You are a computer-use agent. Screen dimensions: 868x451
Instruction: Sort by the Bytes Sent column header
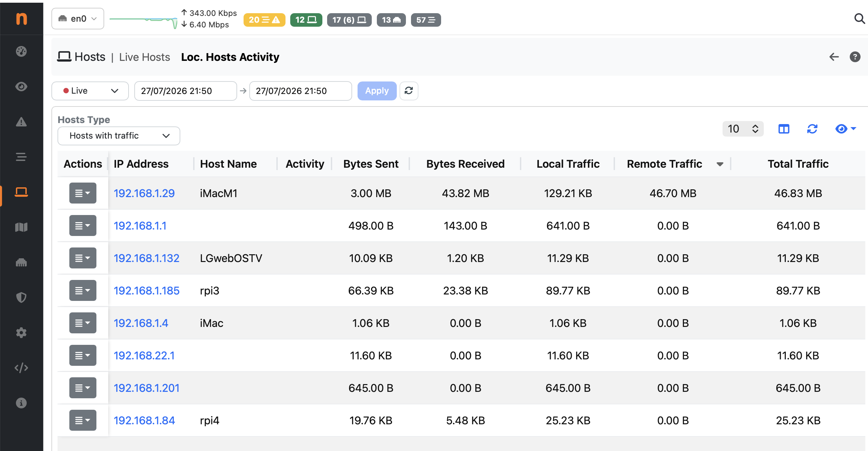371,164
